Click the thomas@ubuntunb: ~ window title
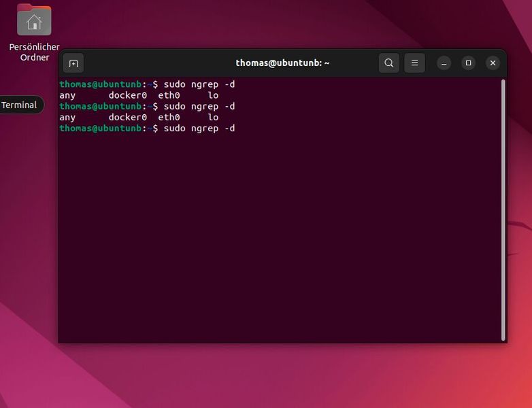Screen dimensions: 532x408 [282, 63]
